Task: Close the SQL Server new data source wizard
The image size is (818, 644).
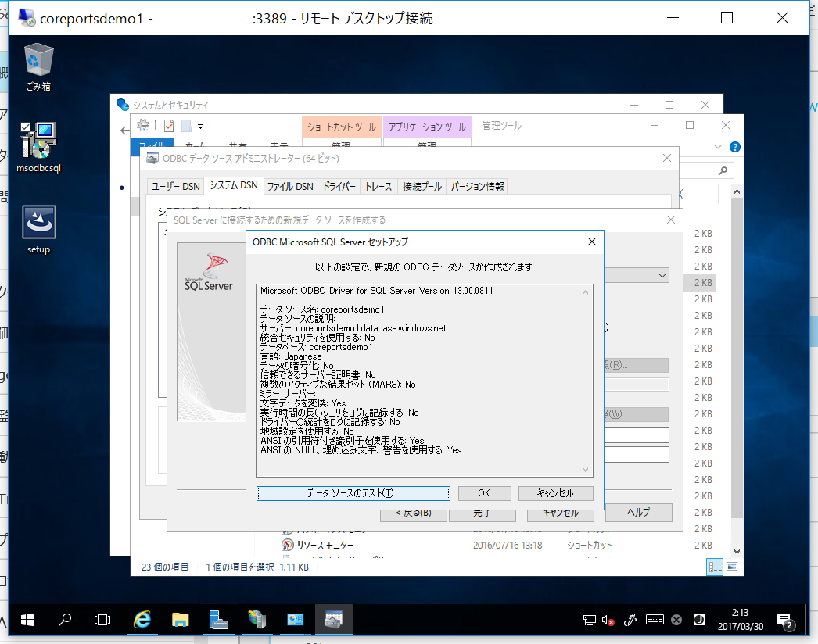Action: [x=671, y=220]
